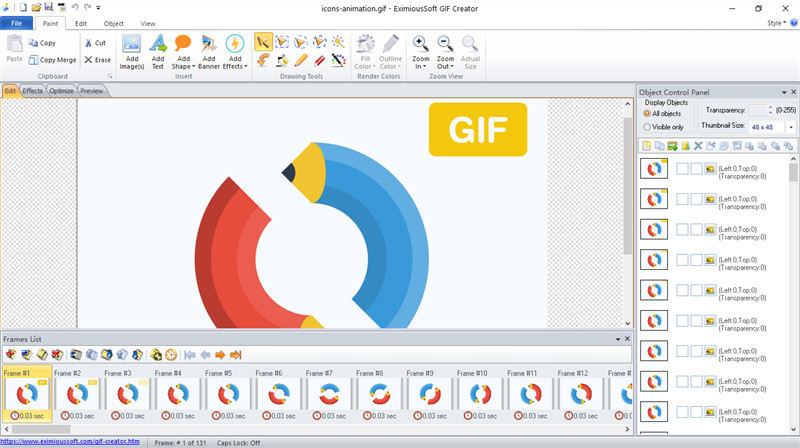
Task: Click the 0.03 sec delay under Frame #9
Action: point(430,416)
